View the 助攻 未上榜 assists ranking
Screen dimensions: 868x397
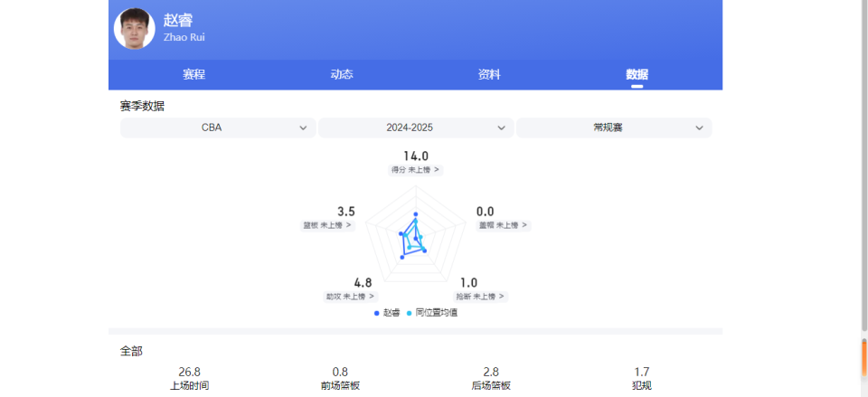[x=350, y=297]
